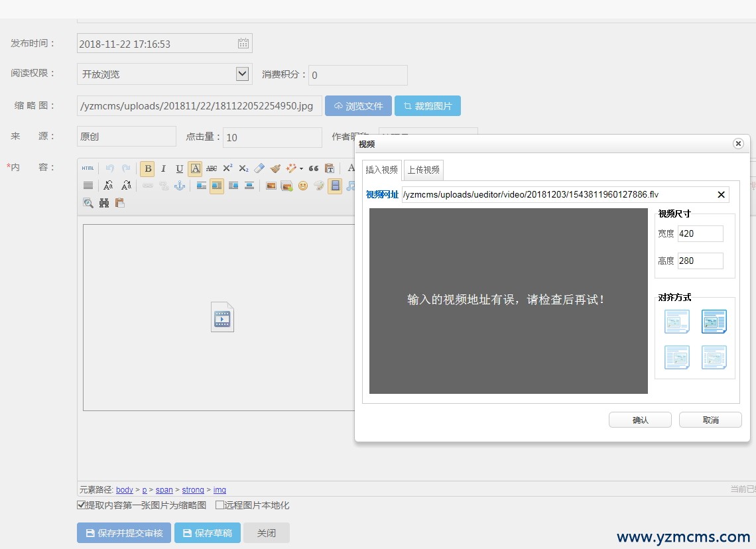Click the undo arrow icon
The height and width of the screenshot is (549, 756).
click(x=110, y=168)
